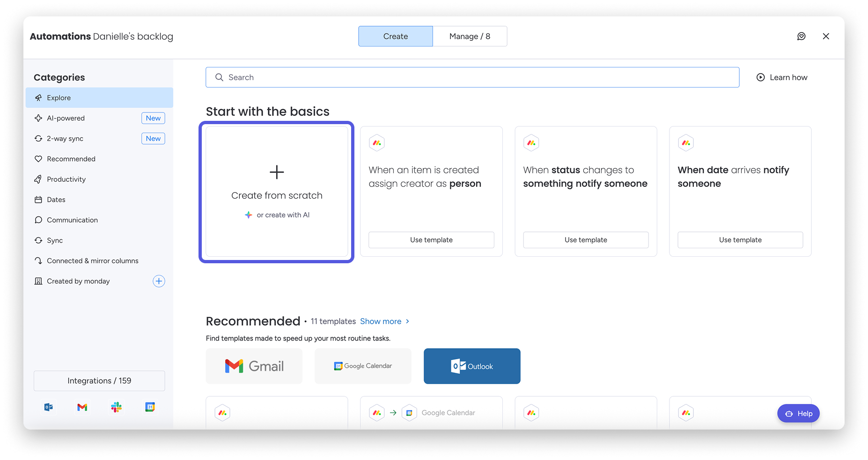Open the Help floating button
Viewport: 868px width, 460px height.
pos(798,413)
